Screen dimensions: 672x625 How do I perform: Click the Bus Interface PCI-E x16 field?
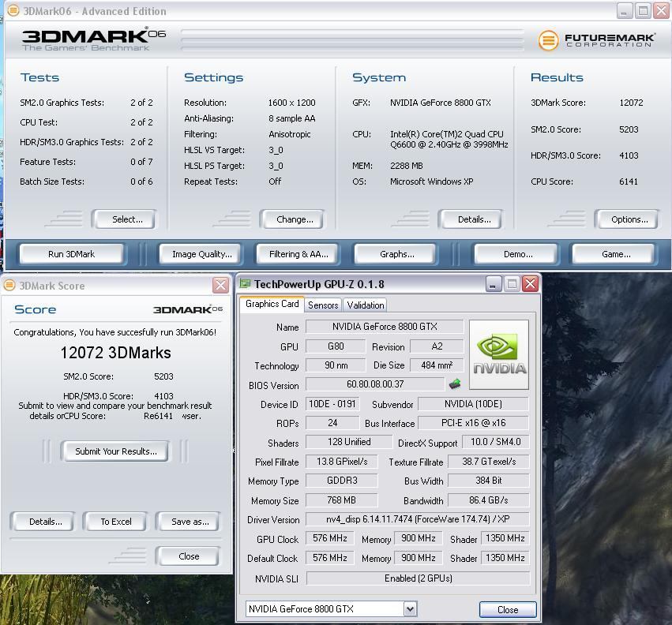pos(473,423)
